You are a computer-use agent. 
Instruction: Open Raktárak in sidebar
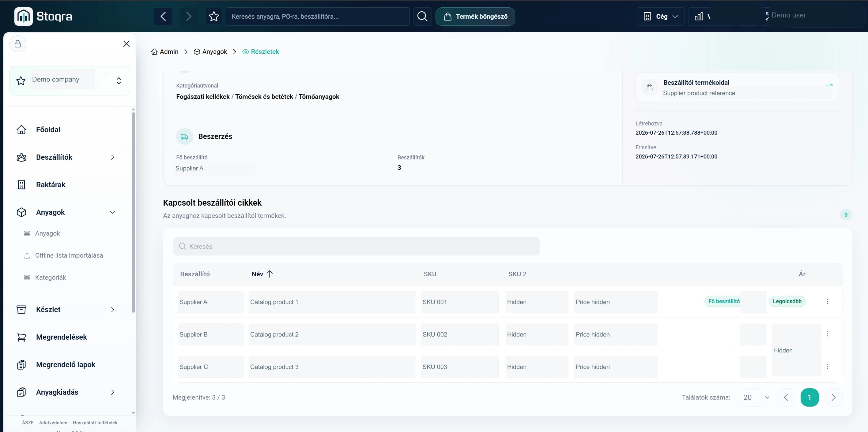pos(51,184)
